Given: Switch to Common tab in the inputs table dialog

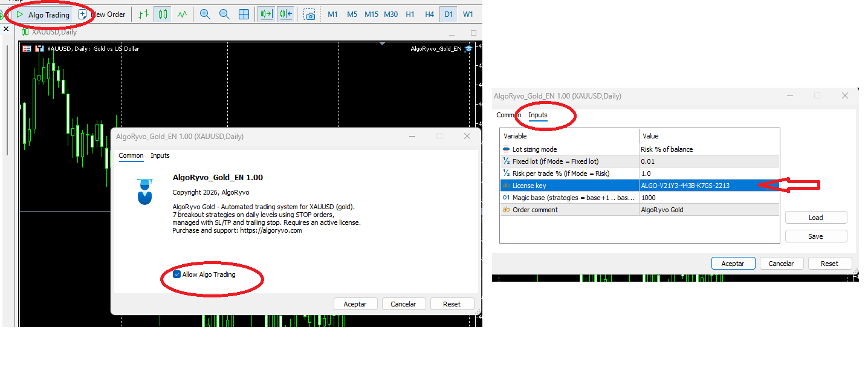Looking at the screenshot, I should (509, 115).
